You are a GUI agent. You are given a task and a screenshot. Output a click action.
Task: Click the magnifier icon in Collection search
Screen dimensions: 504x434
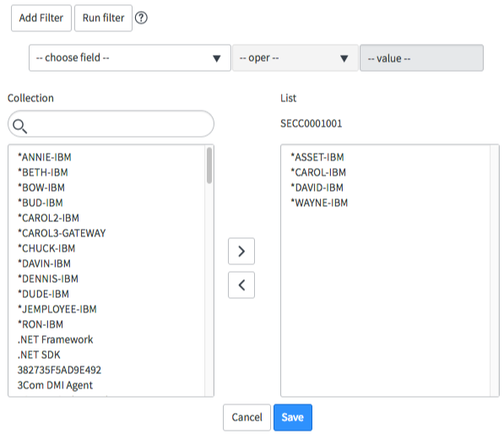(x=20, y=126)
